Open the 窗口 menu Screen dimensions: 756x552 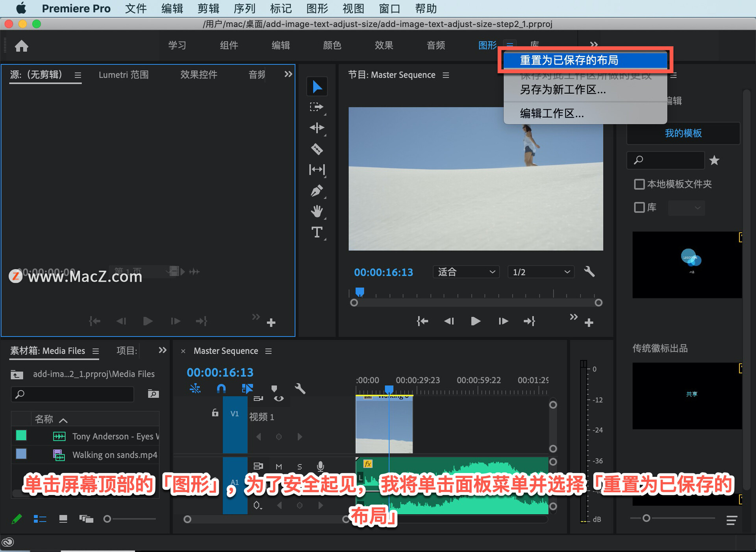(389, 8)
